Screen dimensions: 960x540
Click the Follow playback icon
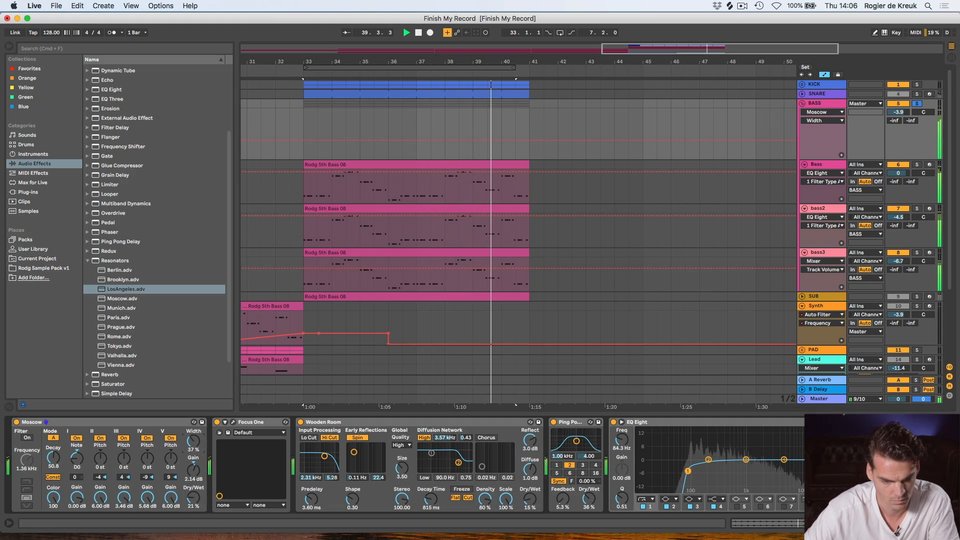coord(347,32)
